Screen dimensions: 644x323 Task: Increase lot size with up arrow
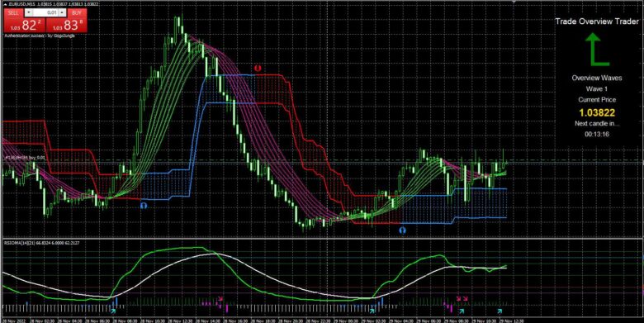pos(62,12)
